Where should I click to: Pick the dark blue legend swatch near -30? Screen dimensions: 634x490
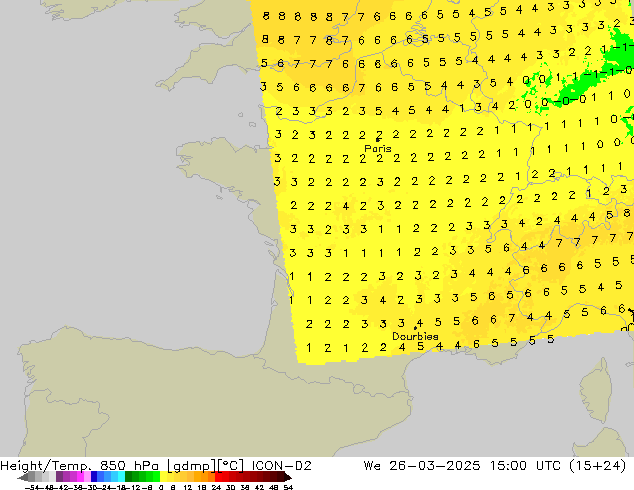94,477
